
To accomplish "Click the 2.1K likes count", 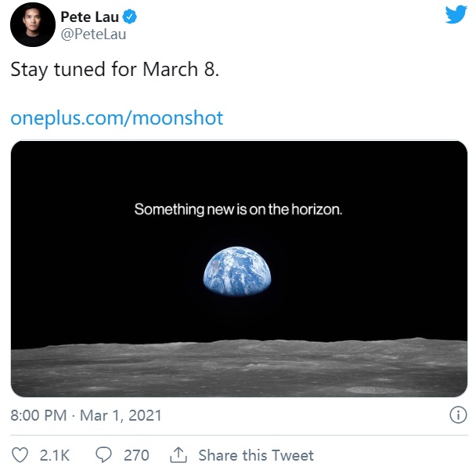I will point(55,455).
